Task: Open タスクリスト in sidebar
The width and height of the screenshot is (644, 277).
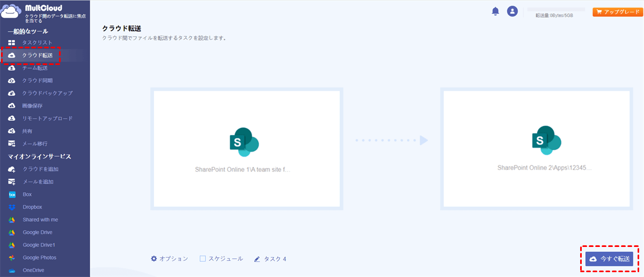Action: (37, 42)
